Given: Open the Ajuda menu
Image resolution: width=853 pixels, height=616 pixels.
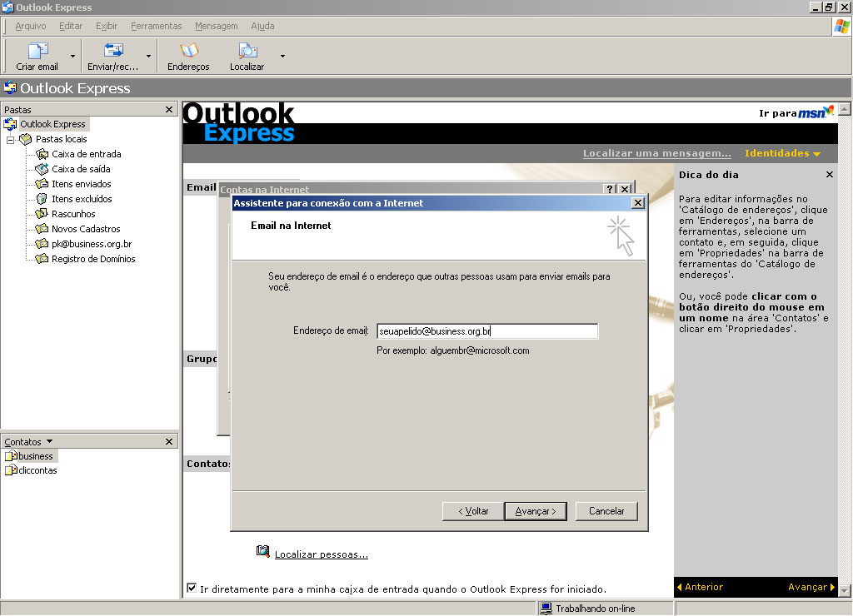Looking at the screenshot, I should pos(262,26).
